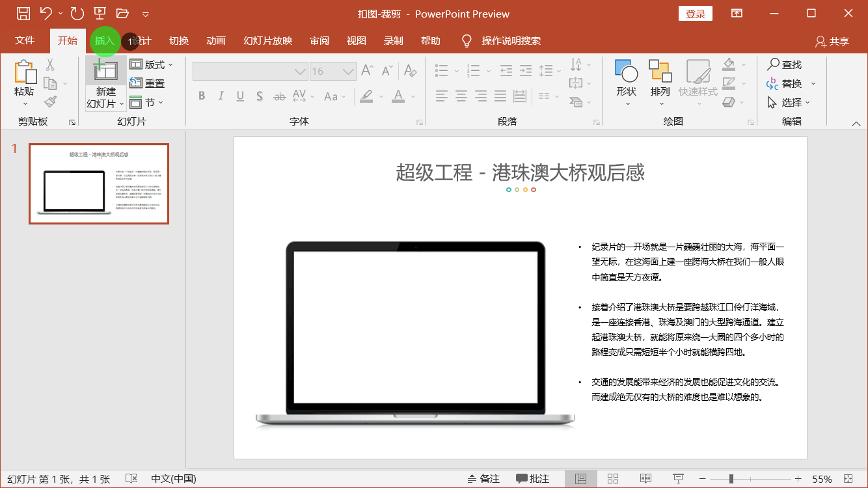Click the clear formatting icon
This screenshot has height=488, width=868.
click(410, 70)
